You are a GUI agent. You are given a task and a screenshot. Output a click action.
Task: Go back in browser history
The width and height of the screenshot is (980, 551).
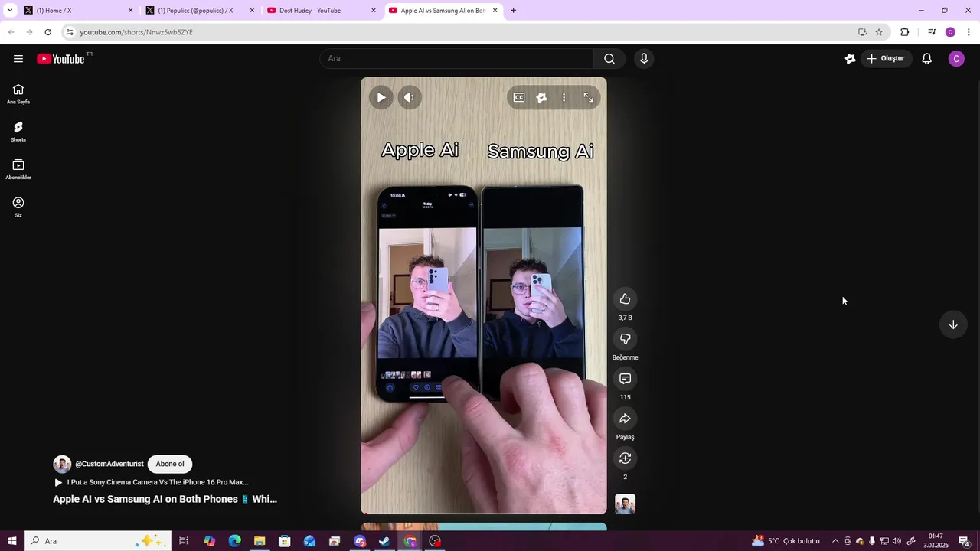click(x=11, y=32)
